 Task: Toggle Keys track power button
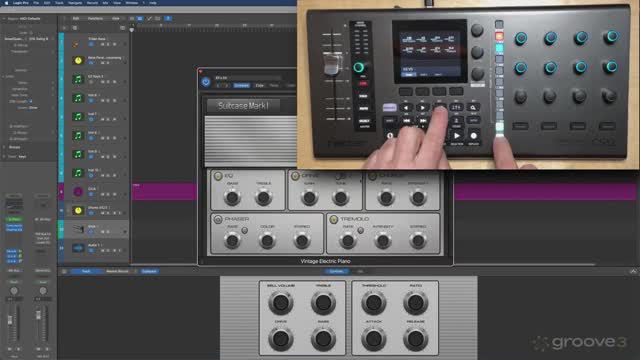click(x=91, y=231)
